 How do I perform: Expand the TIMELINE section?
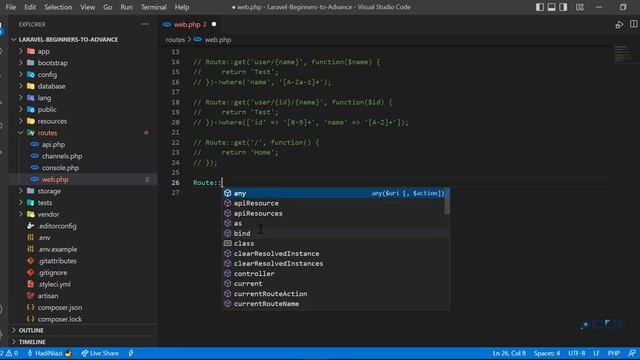click(x=83, y=342)
